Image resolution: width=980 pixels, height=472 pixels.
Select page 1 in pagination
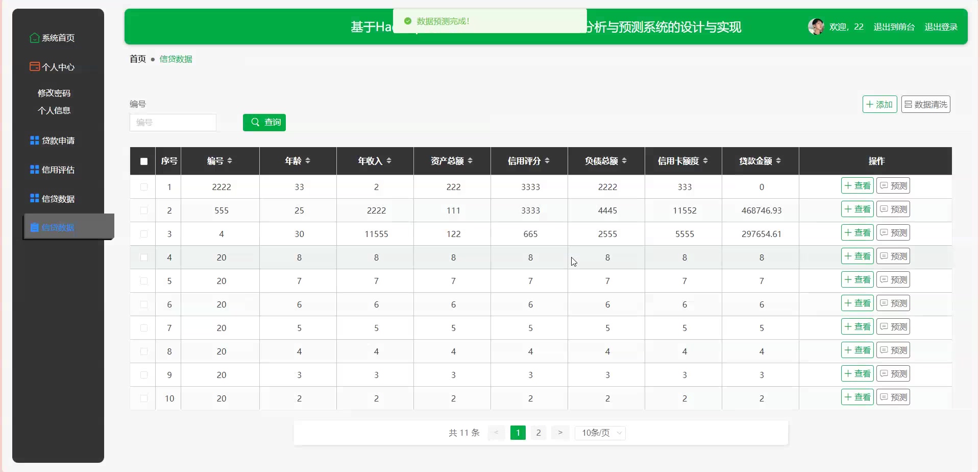click(x=518, y=433)
